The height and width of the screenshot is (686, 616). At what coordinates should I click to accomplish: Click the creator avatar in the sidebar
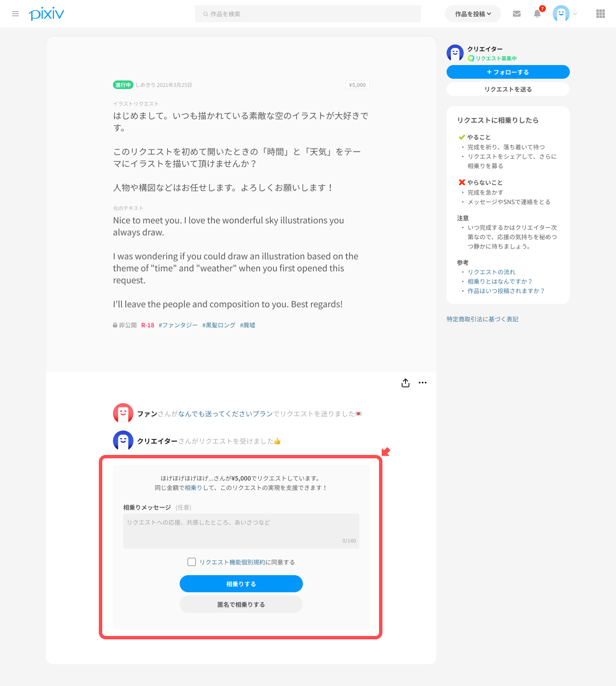[x=455, y=53]
